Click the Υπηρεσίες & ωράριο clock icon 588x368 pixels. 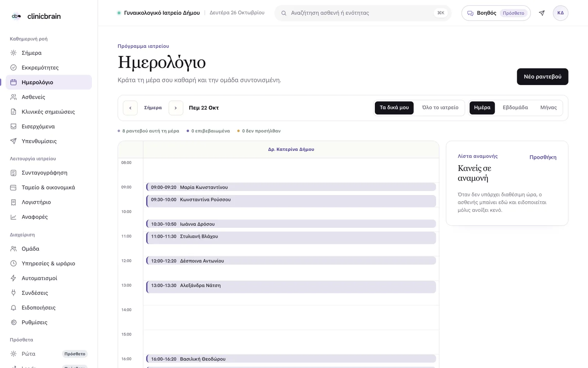(14, 263)
